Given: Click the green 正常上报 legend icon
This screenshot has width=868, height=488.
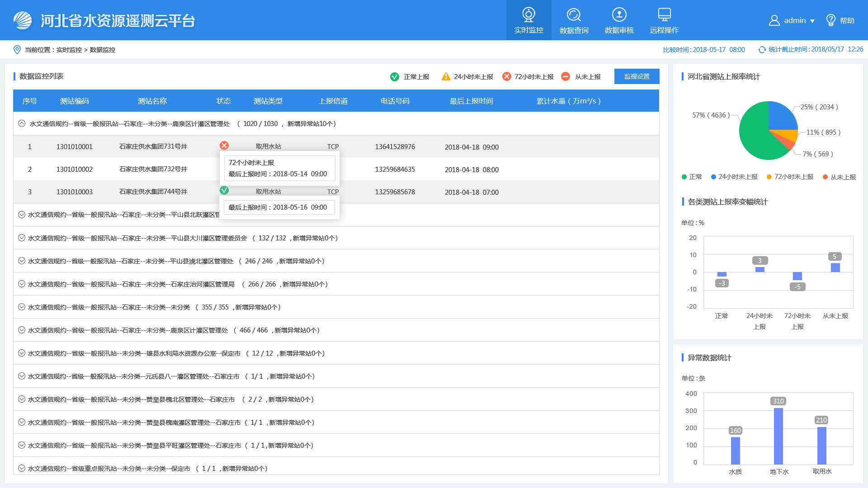Looking at the screenshot, I should (394, 77).
